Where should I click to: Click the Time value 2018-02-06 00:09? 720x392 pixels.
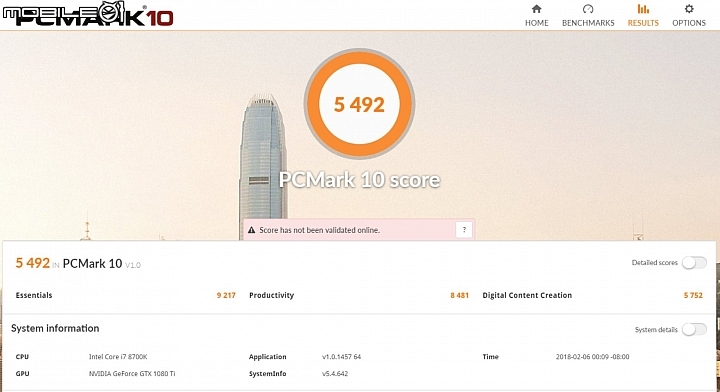click(x=592, y=357)
